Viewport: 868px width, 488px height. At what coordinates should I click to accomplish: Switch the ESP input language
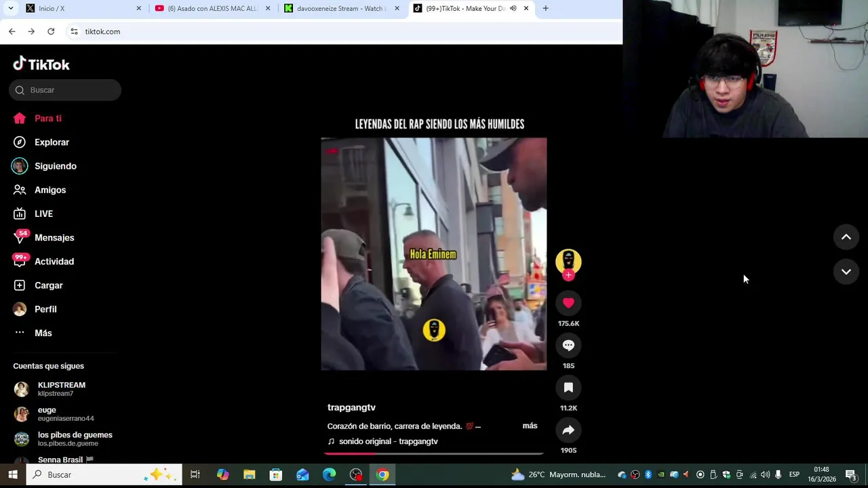[x=794, y=474]
